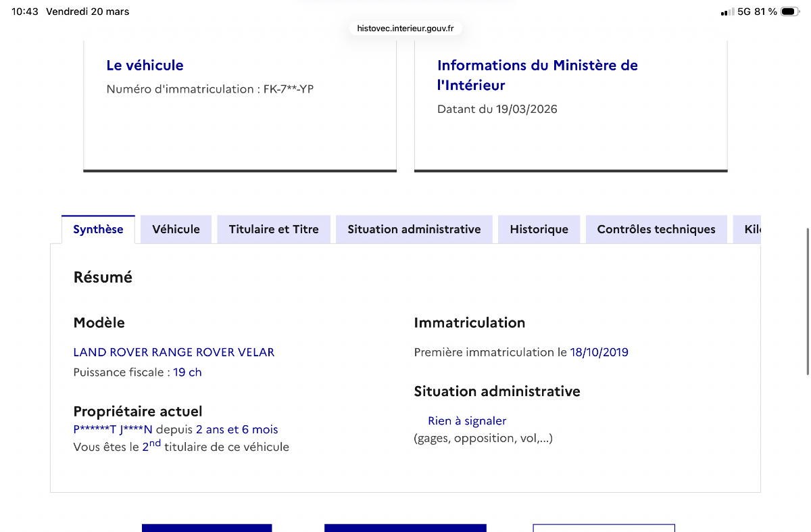Tap the histovec.interieur.gouv.fr address pill
Image resolution: width=811 pixels, height=532 pixels.
[405, 28]
